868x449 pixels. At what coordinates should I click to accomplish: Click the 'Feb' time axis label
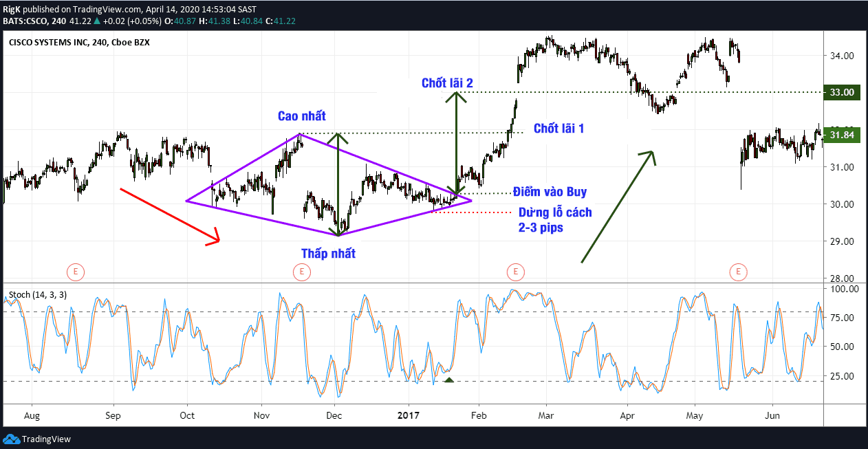click(479, 416)
